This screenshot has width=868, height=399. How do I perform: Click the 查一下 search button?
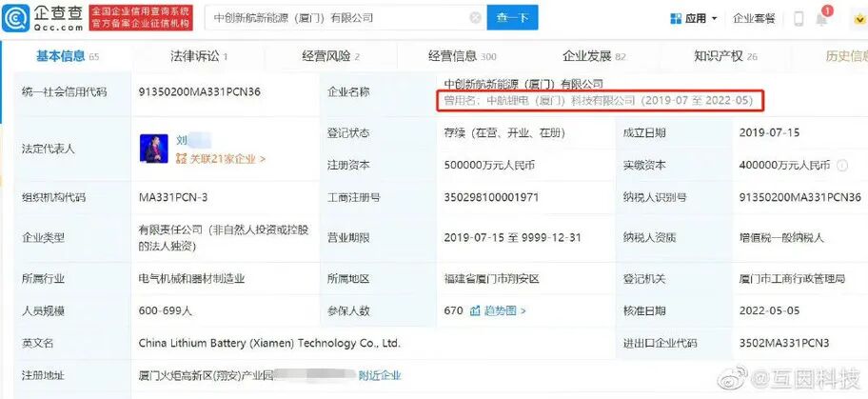click(x=513, y=18)
